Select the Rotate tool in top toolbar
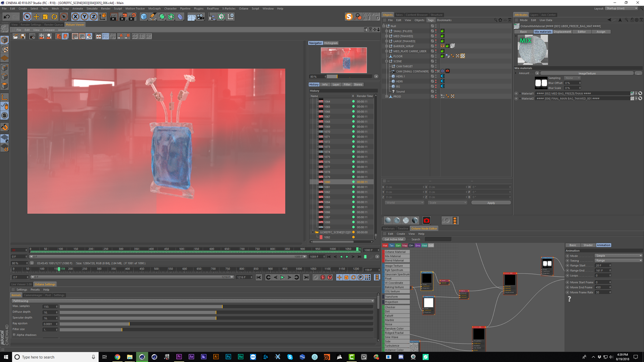The height and width of the screenshot is (362, 644). click(54, 17)
